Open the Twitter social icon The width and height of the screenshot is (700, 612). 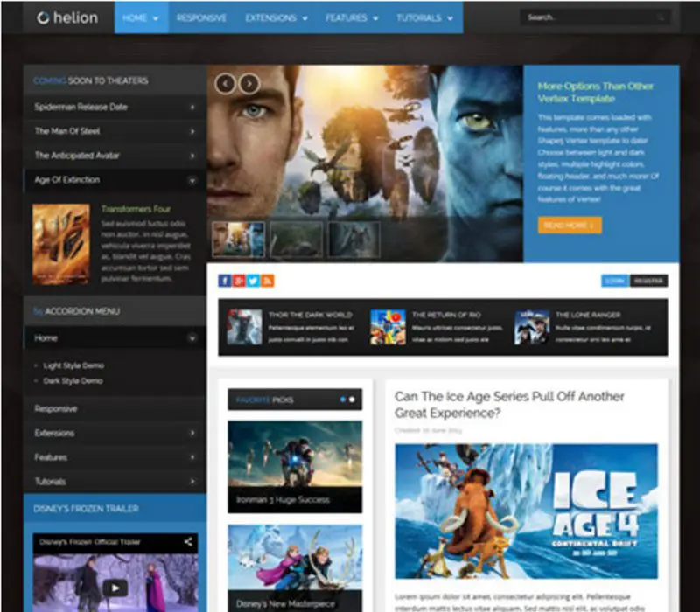point(253,281)
